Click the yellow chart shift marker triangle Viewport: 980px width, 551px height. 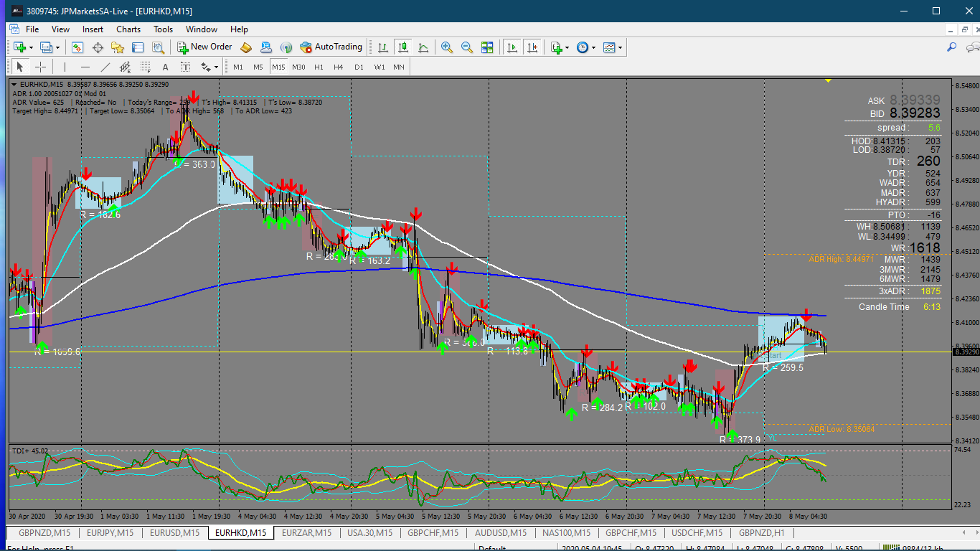829,80
